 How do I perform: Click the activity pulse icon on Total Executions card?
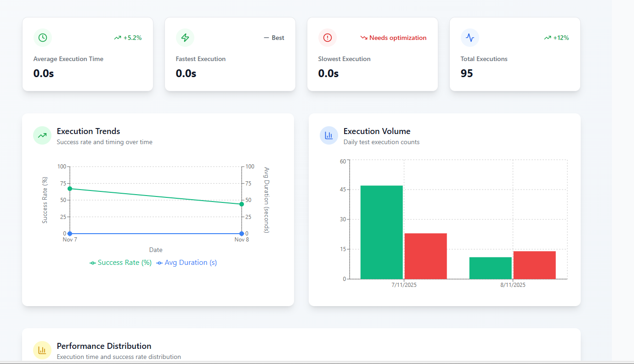point(470,38)
